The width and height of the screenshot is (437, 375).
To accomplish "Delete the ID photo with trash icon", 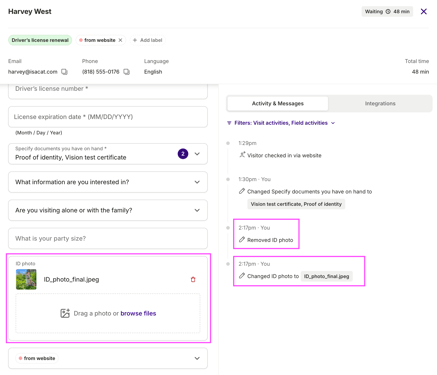I will coord(193,279).
